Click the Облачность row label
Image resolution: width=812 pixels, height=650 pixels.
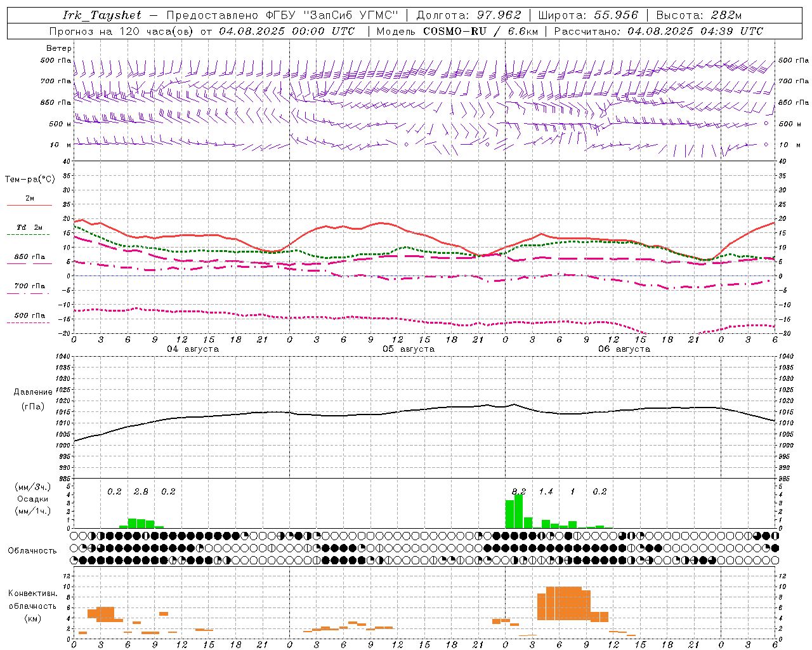pos(32,550)
